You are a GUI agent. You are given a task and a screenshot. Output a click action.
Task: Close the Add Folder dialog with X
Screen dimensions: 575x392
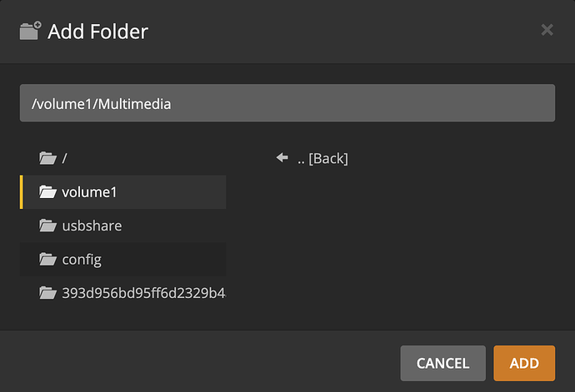pyautogui.click(x=547, y=30)
